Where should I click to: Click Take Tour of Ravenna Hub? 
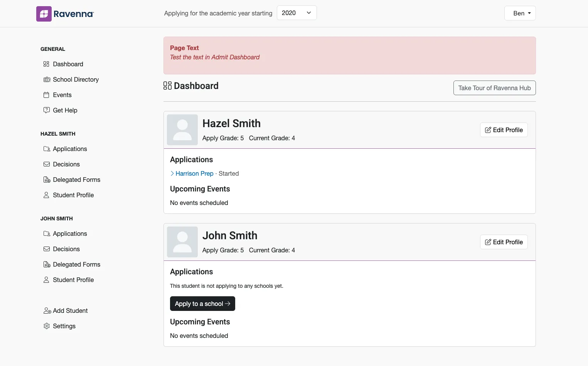click(494, 88)
